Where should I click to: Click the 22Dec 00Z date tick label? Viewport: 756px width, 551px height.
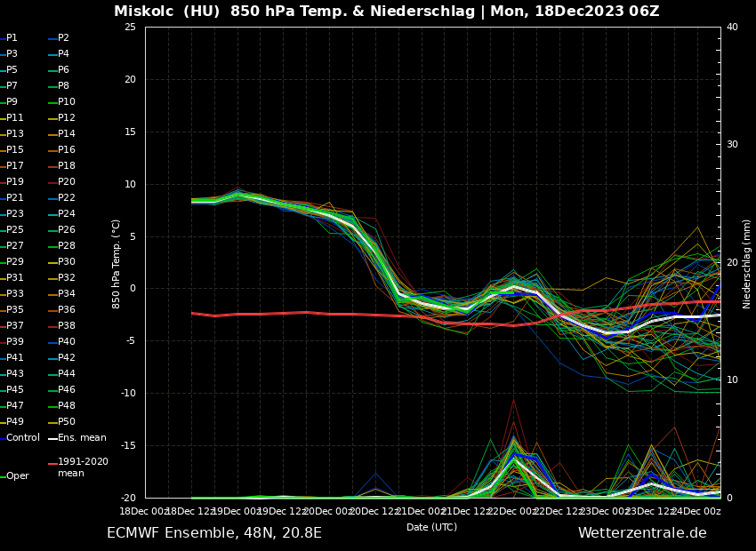(x=512, y=512)
